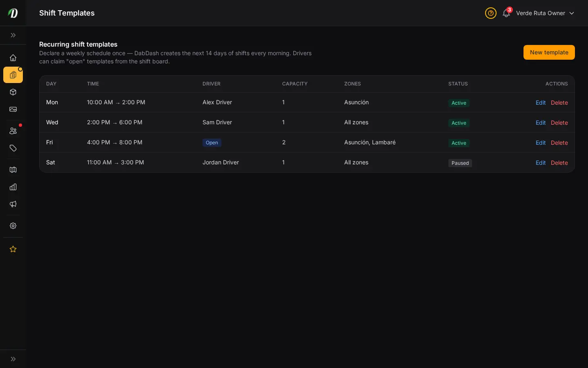Open the map sidebar icon
The width and height of the screenshot is (588, 368).
coord(13,170)
